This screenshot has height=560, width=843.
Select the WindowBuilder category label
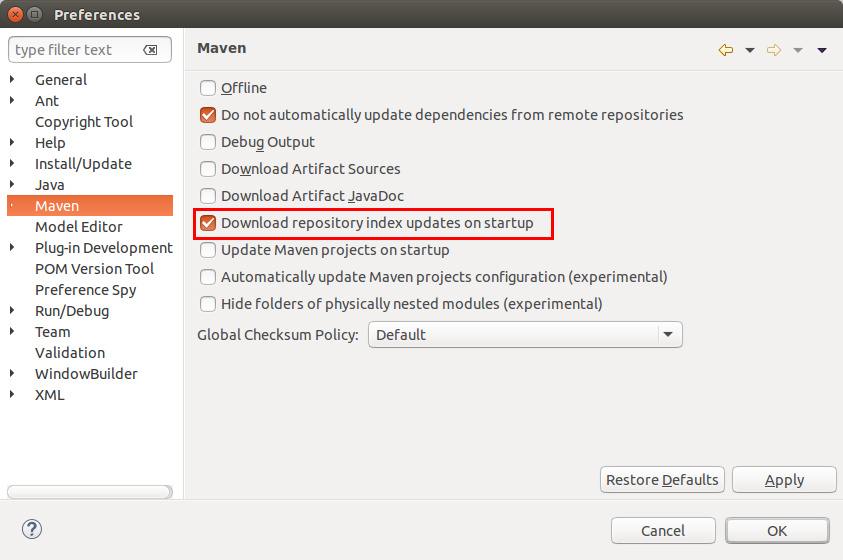86,374
